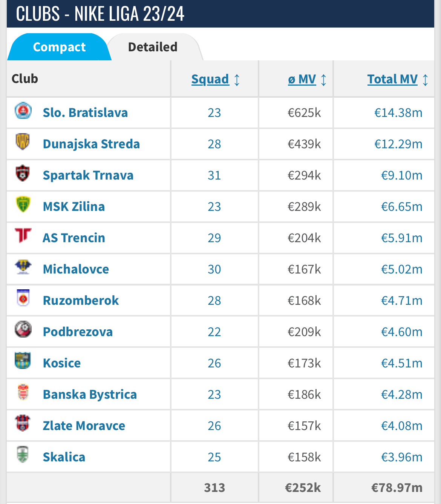The height and width of the screenshot is (504, 441).
Task: Click the Spartak Trnava club crest icon
Action: click(x=23, y=173)
